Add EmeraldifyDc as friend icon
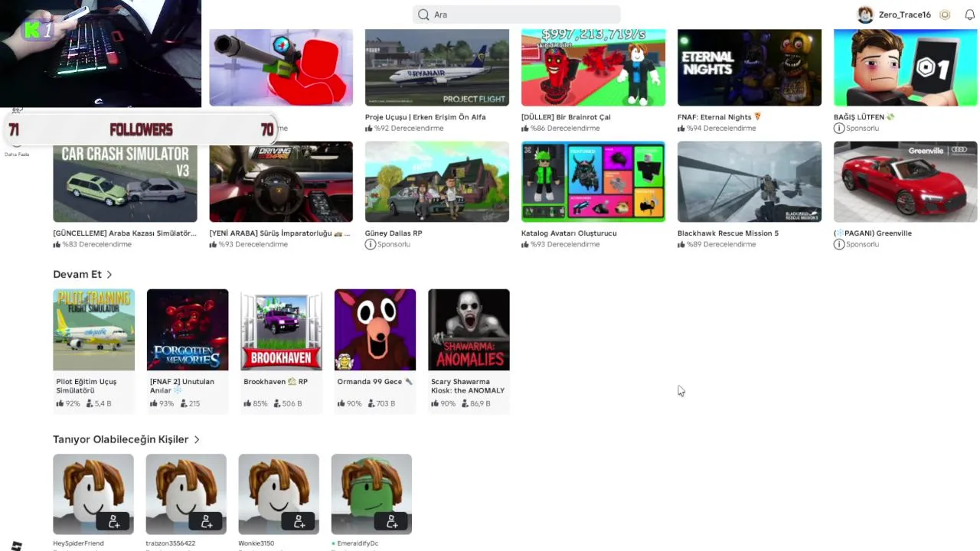 click(x=391, y=522)
